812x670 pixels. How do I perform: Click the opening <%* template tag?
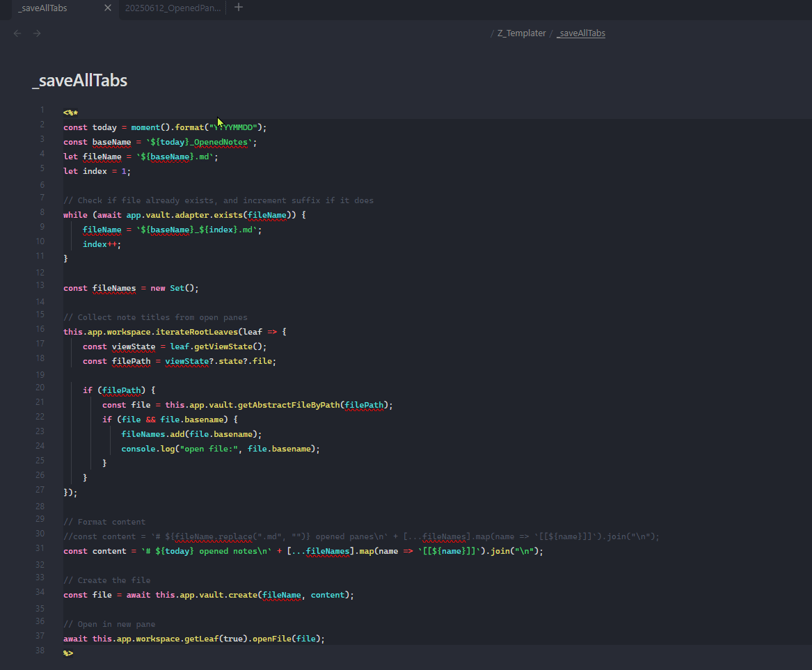(70, 112)
